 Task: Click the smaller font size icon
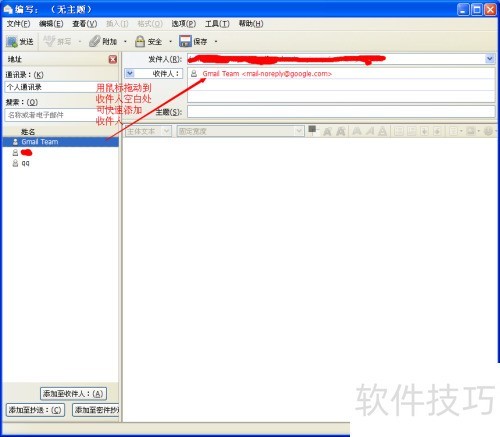pos(327,131)
